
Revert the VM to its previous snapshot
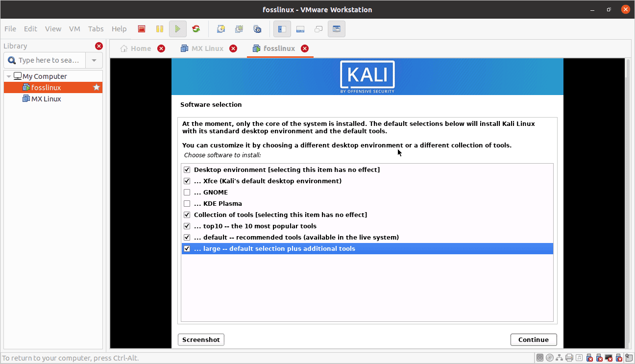239,29
